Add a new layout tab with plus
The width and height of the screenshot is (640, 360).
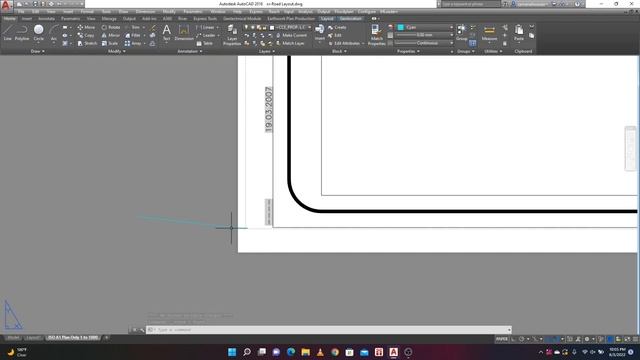[x=107, y=338]
